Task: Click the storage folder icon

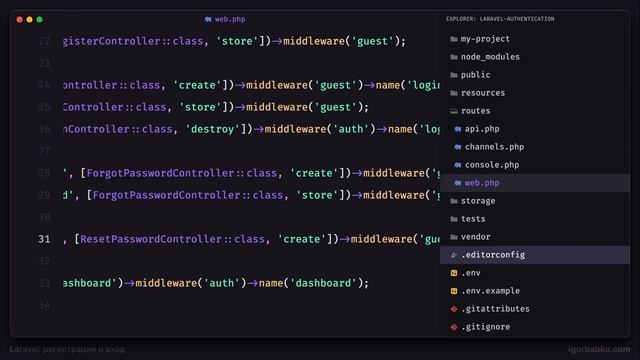Action: coord(454,201)
